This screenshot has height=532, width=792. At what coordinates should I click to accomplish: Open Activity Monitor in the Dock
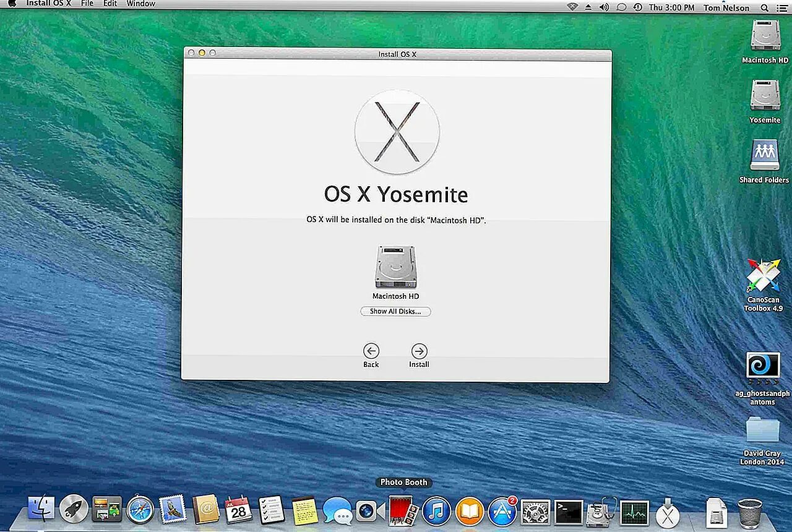[x=634, y=513]
